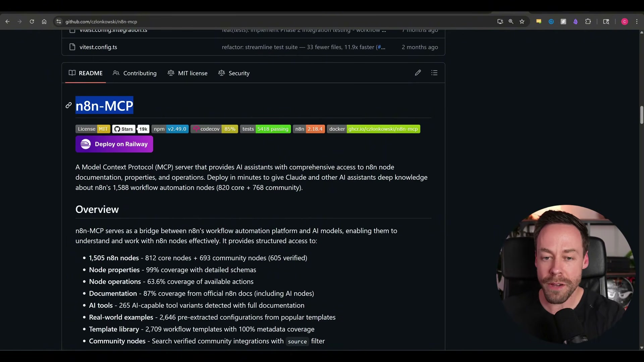Click the page vertical scrollbar thumb
The image size is (644, 362).
pos(641,115)
